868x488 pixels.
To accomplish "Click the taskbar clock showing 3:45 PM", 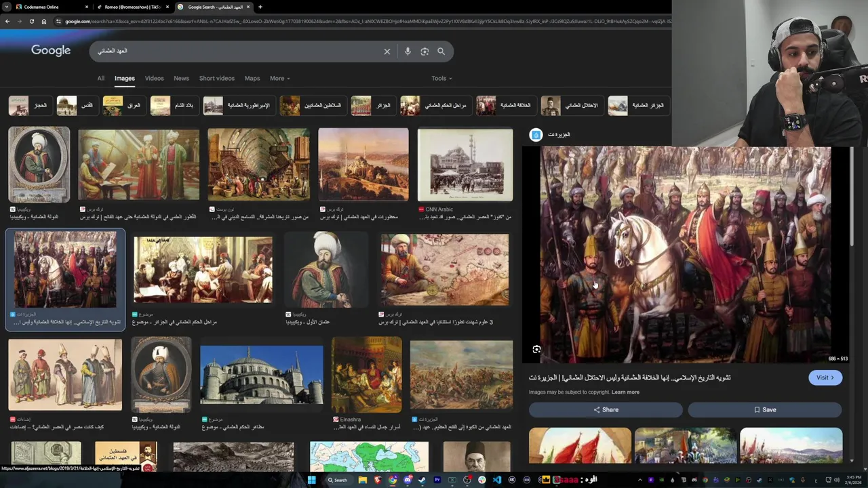I will [853, 480].
